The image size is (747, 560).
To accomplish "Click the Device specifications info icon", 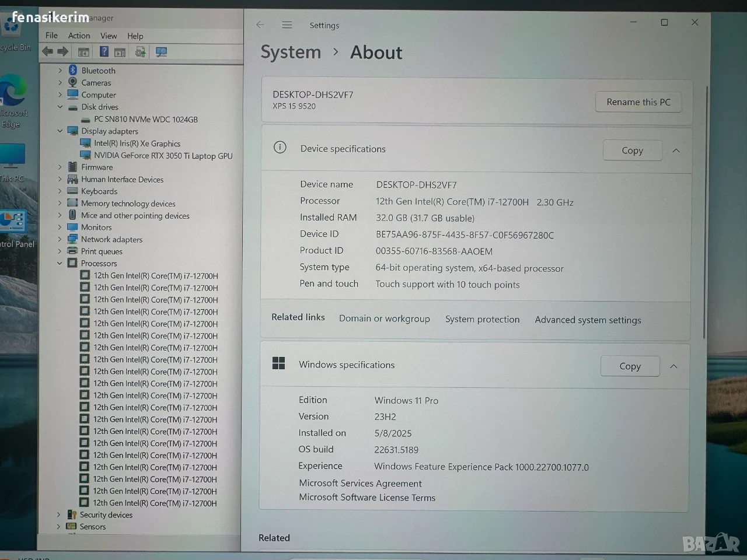I will (x=280, y=148).
